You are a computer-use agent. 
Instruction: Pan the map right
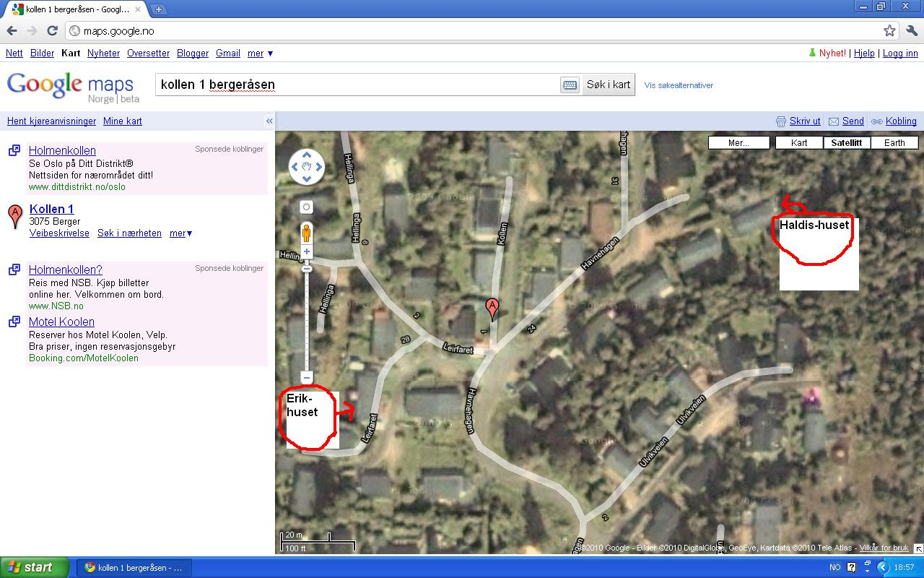(x=319, y=167)
